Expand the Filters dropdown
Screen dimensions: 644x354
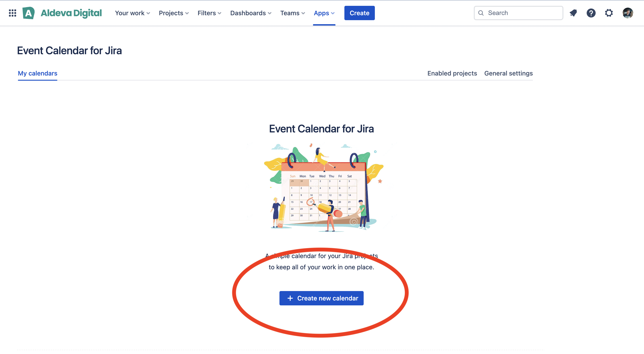tap(210, 13)
